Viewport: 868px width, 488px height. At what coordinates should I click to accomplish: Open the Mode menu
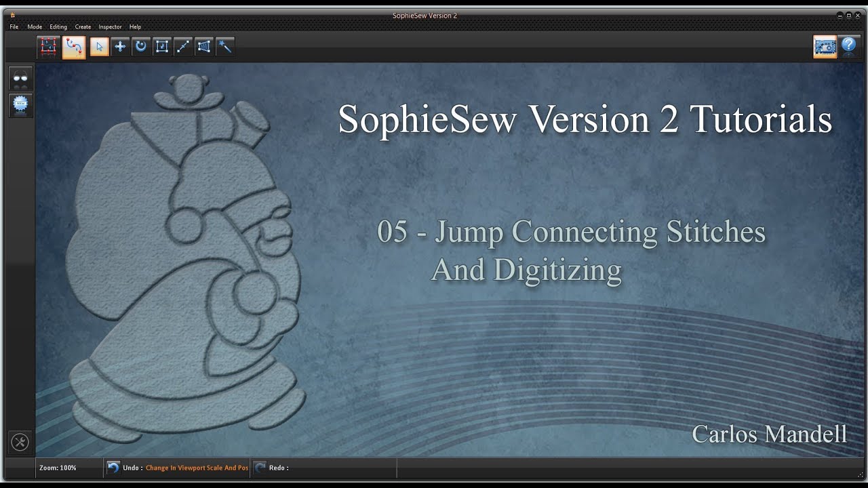(x=35, y=27)
